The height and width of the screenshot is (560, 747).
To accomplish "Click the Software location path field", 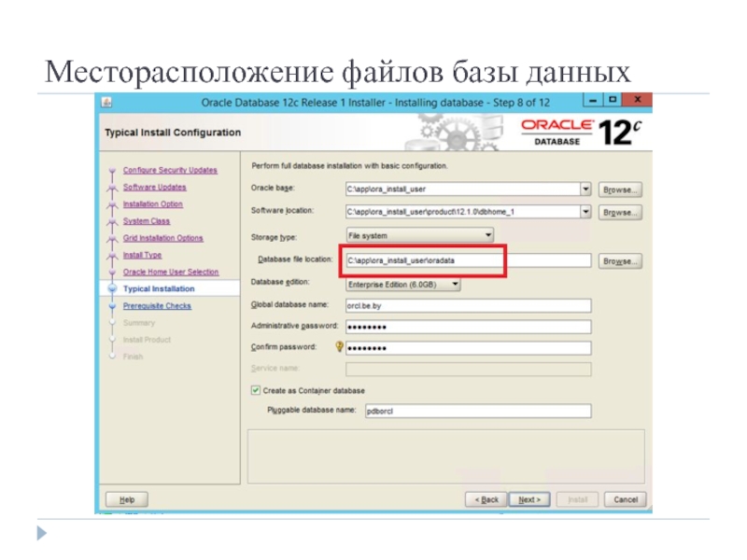I will 463,212.
